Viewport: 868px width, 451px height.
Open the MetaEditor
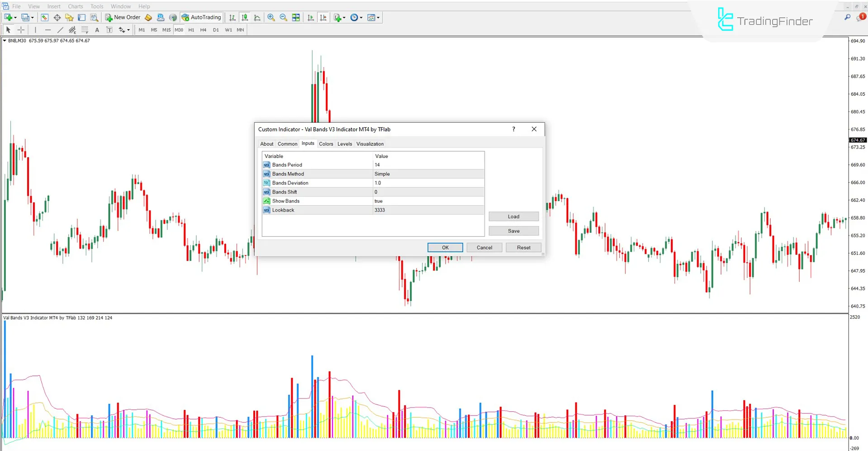pos(148,17)
